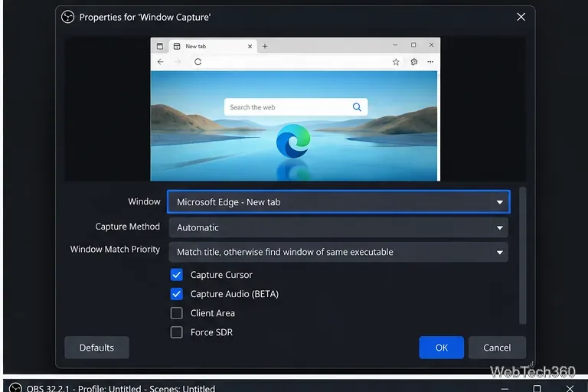Close the Properties for 'Window Capture' dialog
This screenshot has height=392, width=588.
(x=521, y=17)
